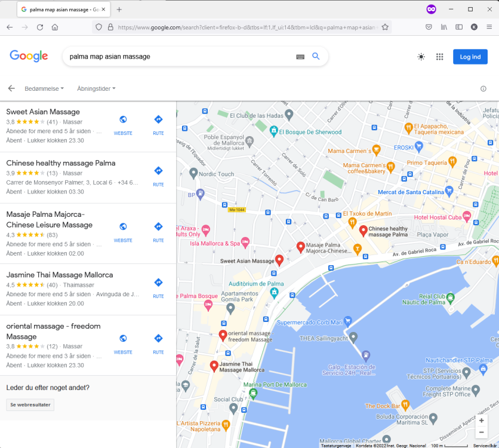Viewport: 499px width, 448px height.
Task: Reload the page with the refresh icon
Action: click(40, 27)
